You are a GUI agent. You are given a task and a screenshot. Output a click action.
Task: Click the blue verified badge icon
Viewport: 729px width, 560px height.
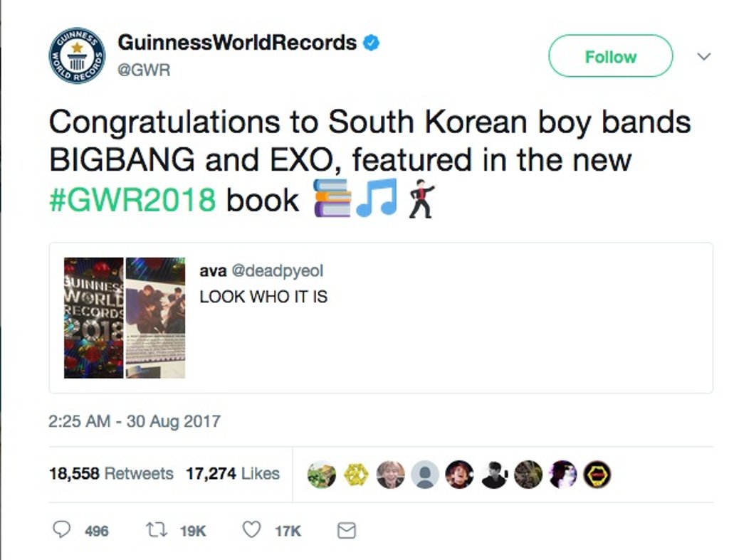pos(371,43)
